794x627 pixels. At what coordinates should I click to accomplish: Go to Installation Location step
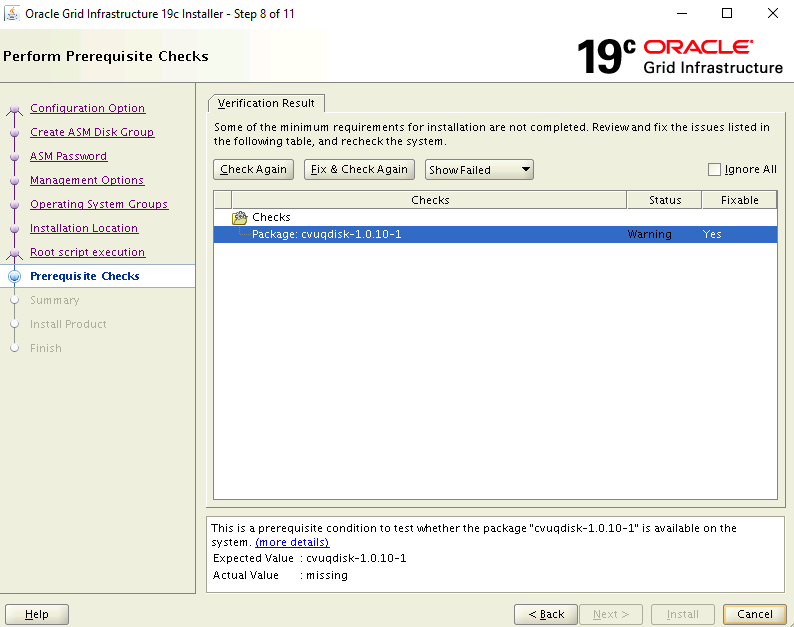pyautogui.click(x=84, y=228)
